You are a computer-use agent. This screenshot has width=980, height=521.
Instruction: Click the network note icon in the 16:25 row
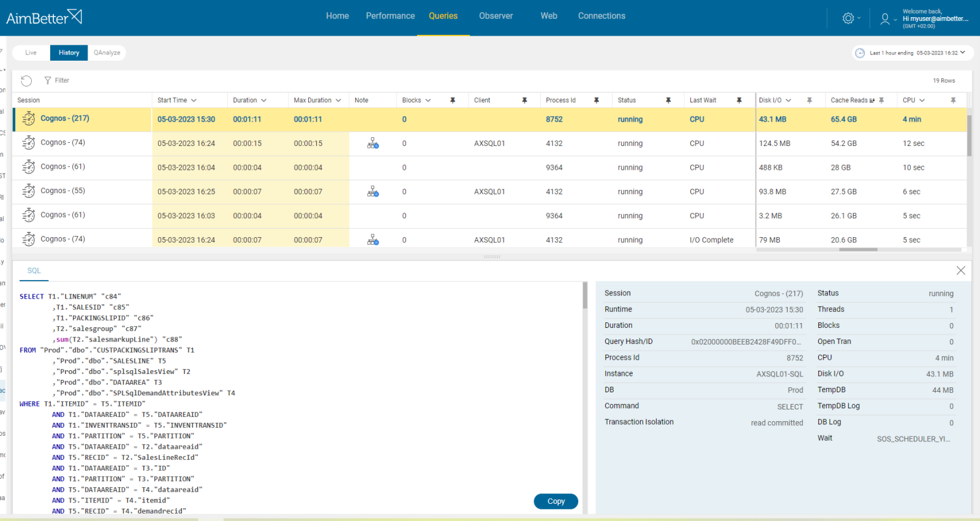click(373, 192)
